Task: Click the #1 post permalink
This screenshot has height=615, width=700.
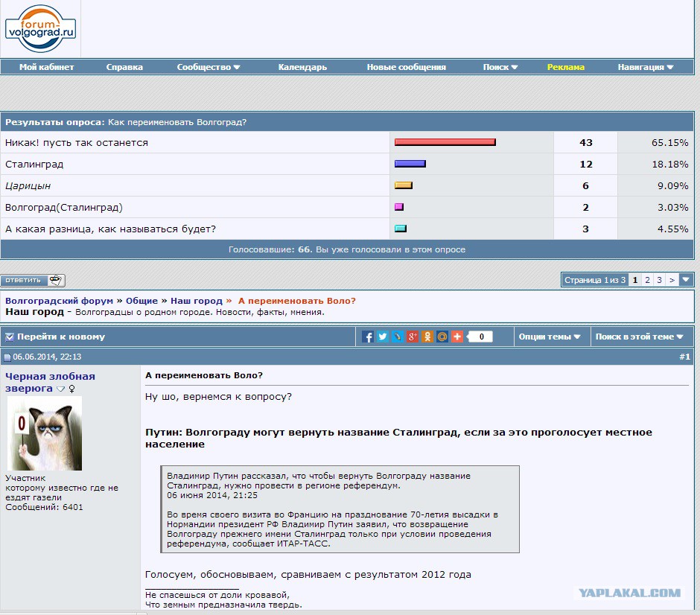Action: (x=684, y=357)
